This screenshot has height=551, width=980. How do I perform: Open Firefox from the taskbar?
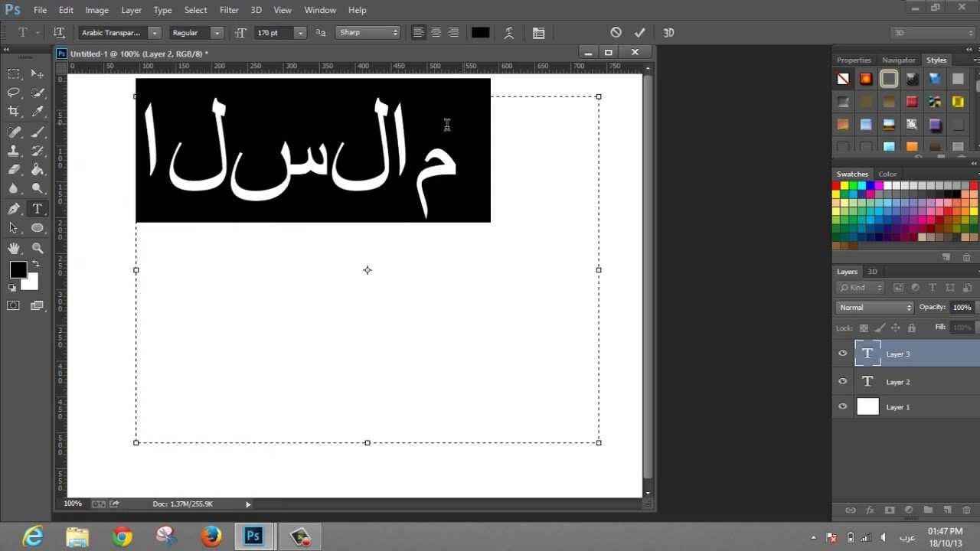211,536
